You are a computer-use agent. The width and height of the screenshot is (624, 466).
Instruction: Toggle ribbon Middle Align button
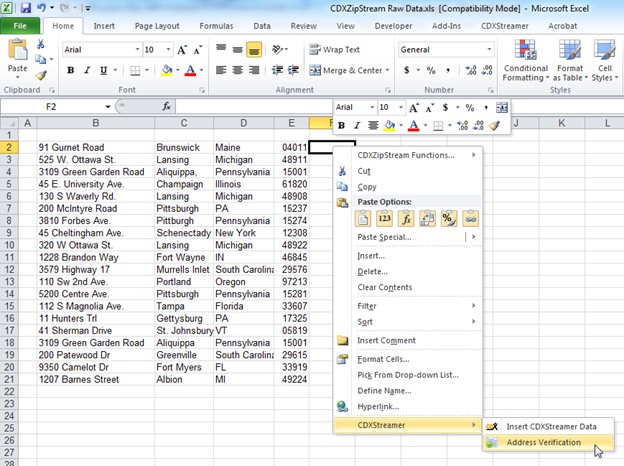pos(238,50)
